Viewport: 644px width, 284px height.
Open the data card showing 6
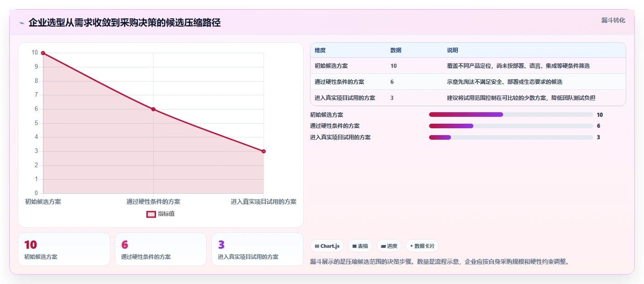pos(161,249)
